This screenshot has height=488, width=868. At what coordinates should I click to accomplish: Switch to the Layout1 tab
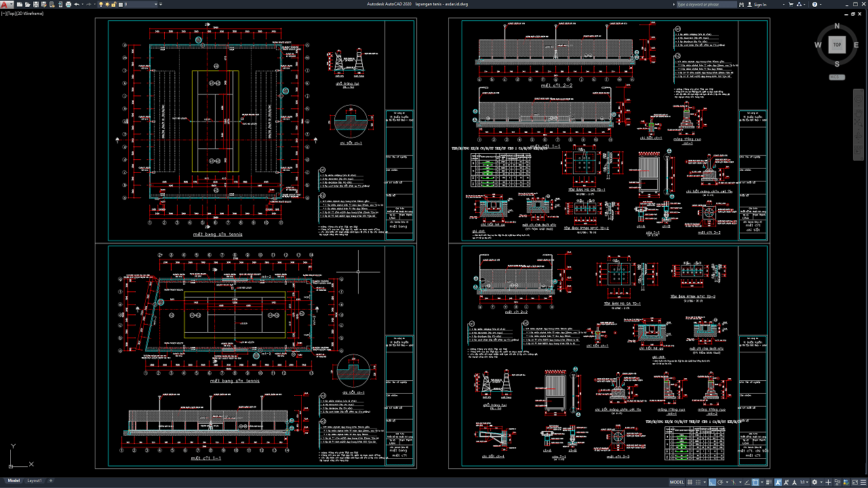[x=34, y=481]
